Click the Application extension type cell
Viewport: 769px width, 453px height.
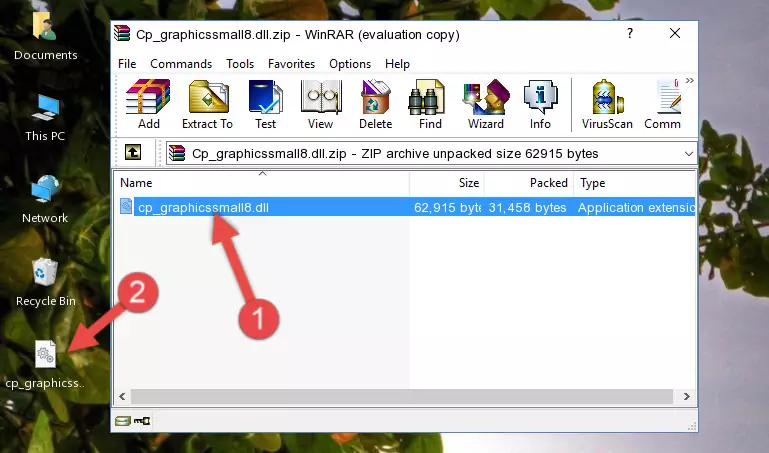(x=636, y=208)
